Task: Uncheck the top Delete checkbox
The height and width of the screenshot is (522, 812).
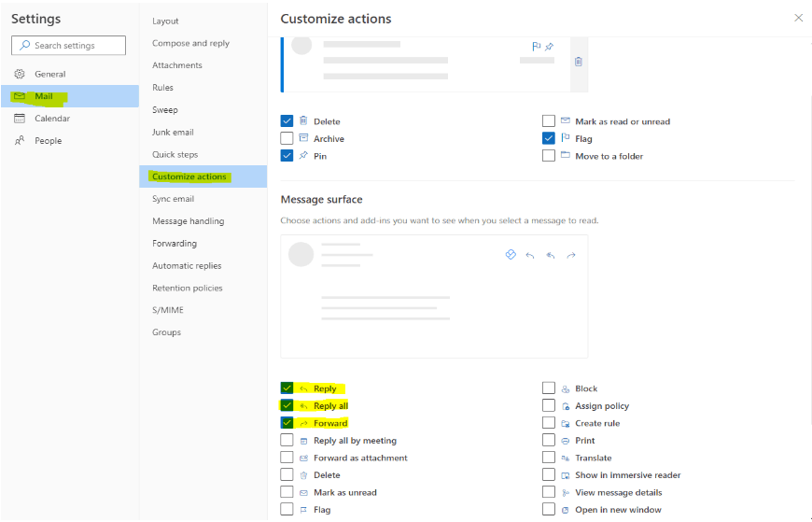Action: click(x=287, y=120)
